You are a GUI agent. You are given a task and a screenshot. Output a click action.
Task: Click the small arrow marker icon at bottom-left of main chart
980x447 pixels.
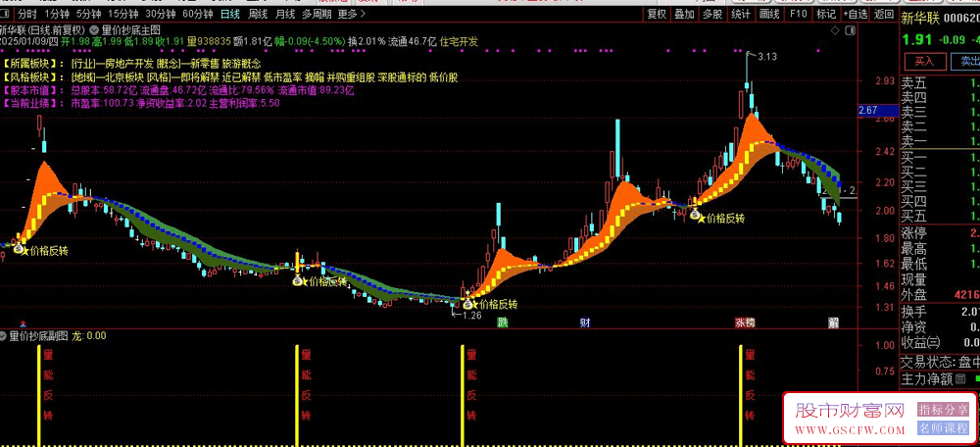point(24,323)
